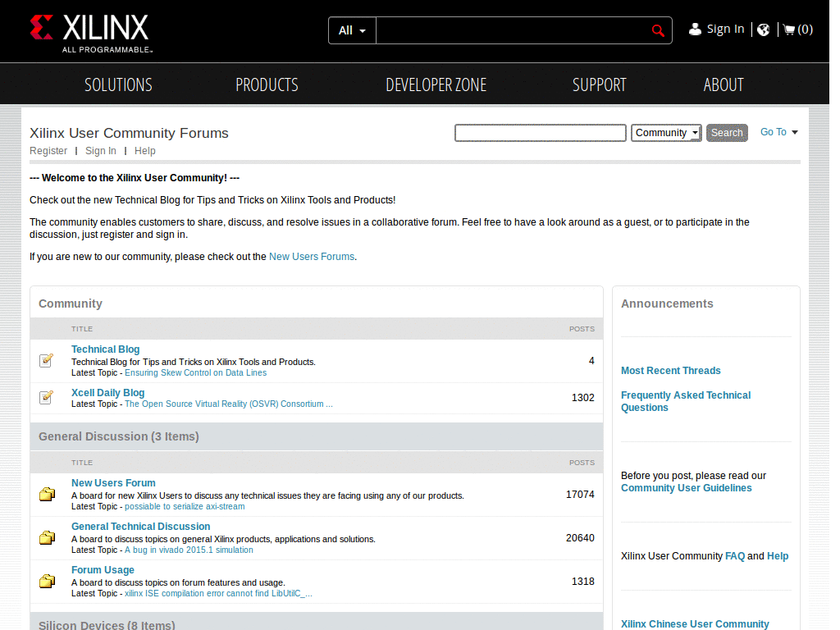Click the Xilinx logo
840x630 pixels.
coord(91,34)
